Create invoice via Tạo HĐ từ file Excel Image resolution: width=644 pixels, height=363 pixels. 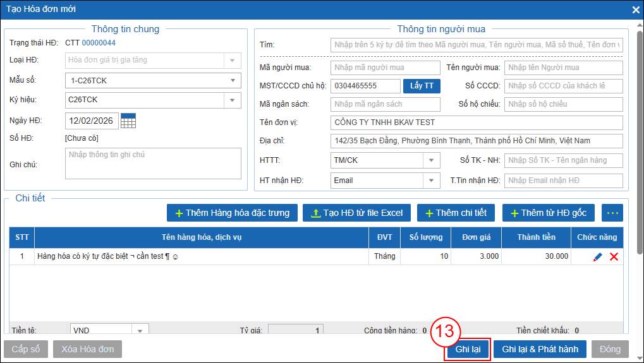pos(357,213)
